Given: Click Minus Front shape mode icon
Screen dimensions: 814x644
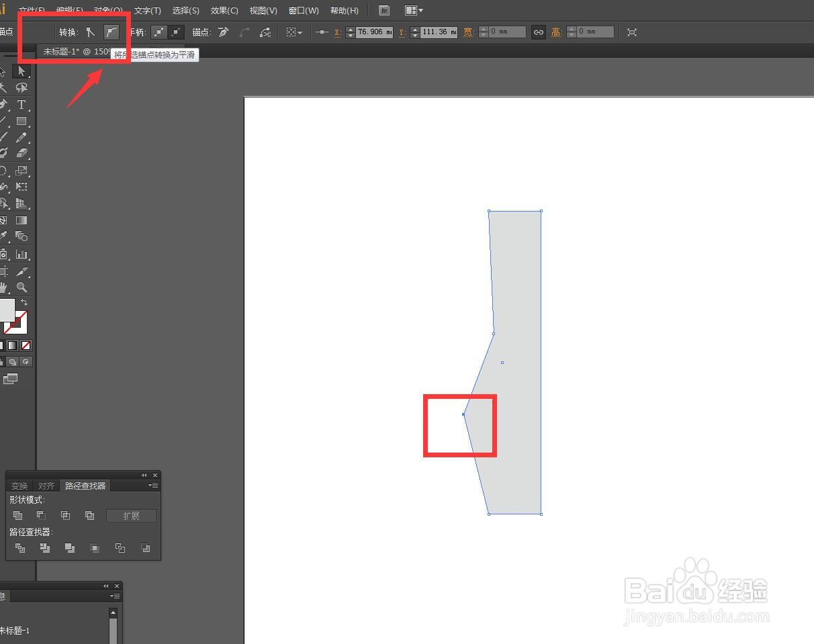Looking at the screenshot, I should [x=42, y=516].
